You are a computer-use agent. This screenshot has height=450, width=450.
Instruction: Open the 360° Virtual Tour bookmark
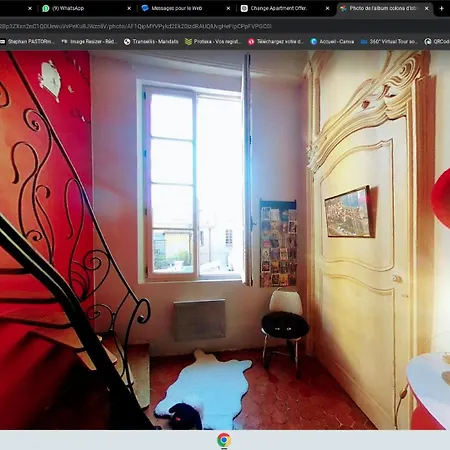pyautogui.click(x=389, y=42)
